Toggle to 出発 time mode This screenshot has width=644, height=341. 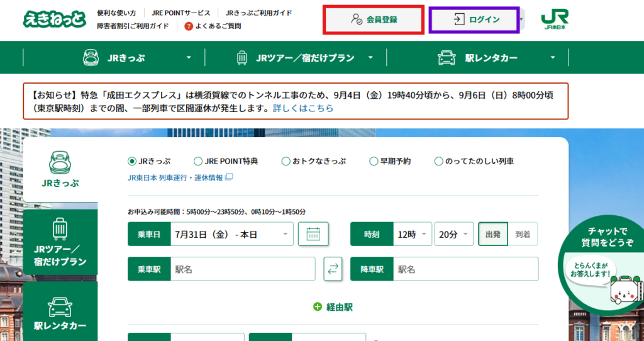[x=493, y=234]
